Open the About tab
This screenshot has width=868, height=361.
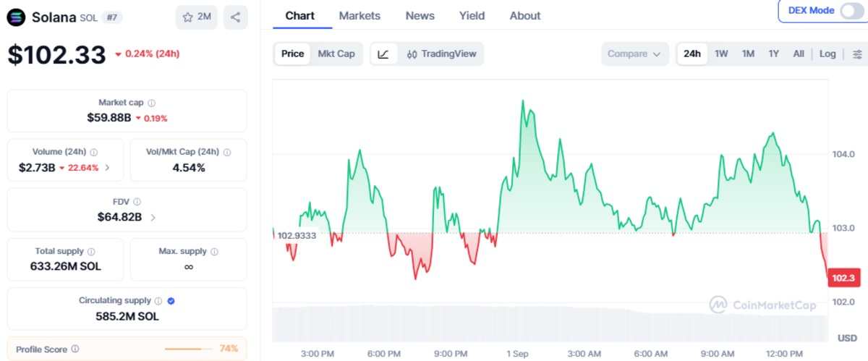pyautogui.click(x=525, y=15)
